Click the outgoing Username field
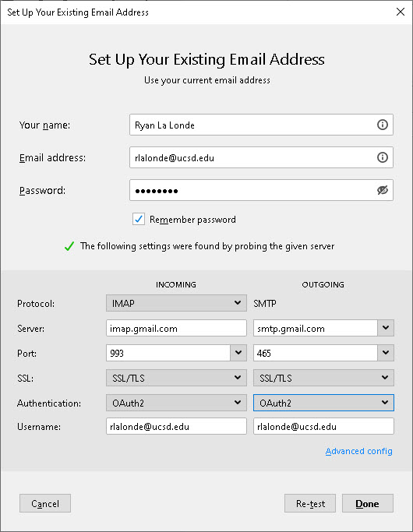Image resolution: width=413 pixels, height=532 pixels. (x=323, y=427)
